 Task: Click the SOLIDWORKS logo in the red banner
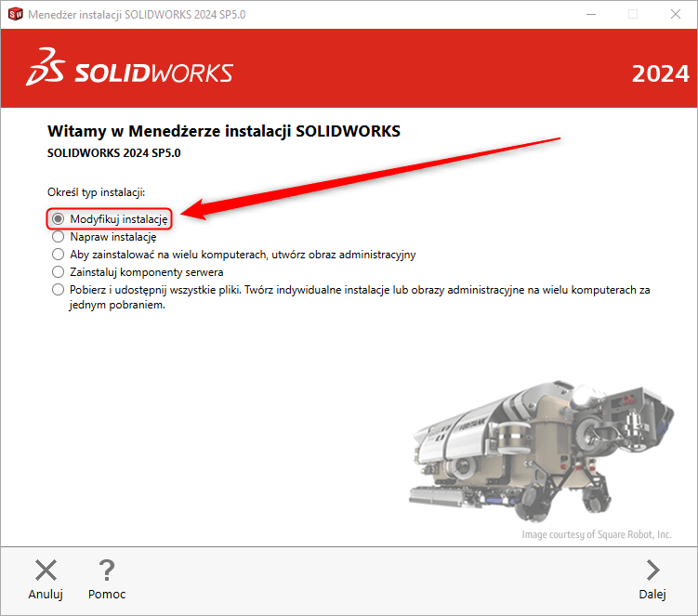pos(129,68)
